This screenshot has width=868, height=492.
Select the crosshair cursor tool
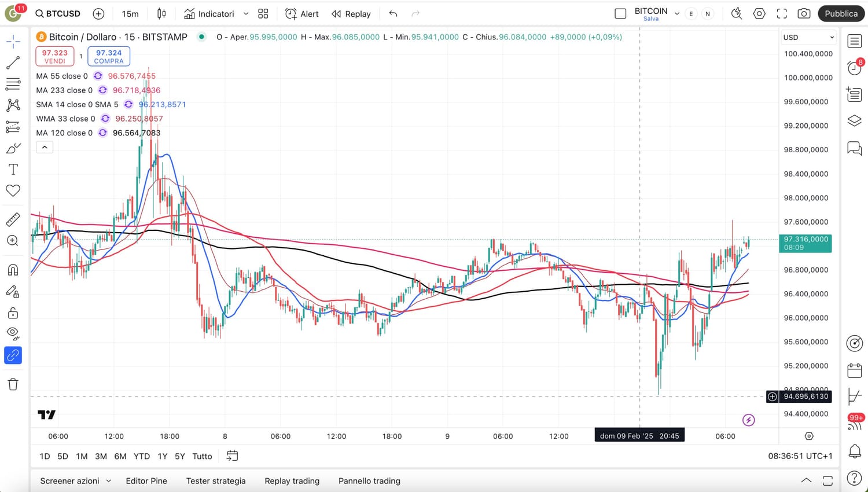13,41
